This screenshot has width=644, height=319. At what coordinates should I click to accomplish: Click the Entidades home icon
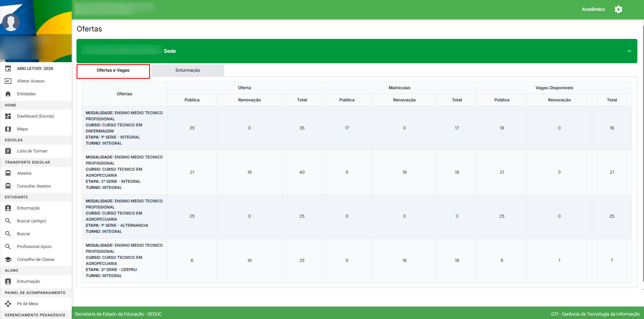tap(8, 94)
